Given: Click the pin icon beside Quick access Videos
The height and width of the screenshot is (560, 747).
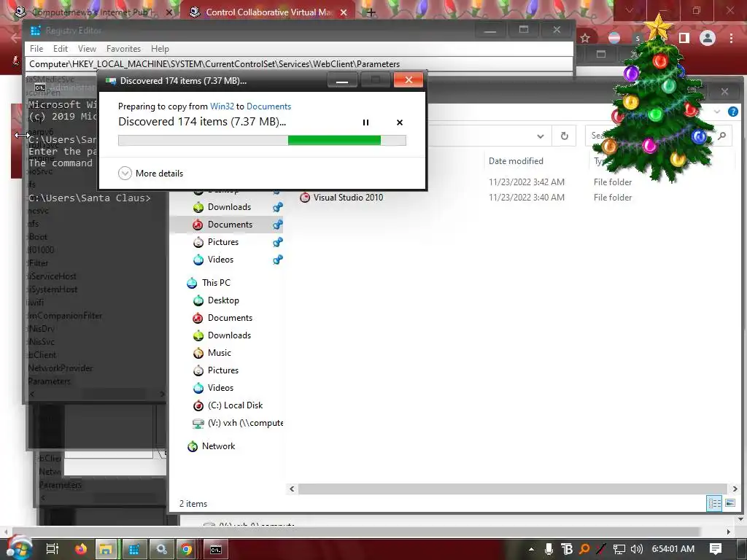Looking at the screenshot, I should tap(278, 260).
